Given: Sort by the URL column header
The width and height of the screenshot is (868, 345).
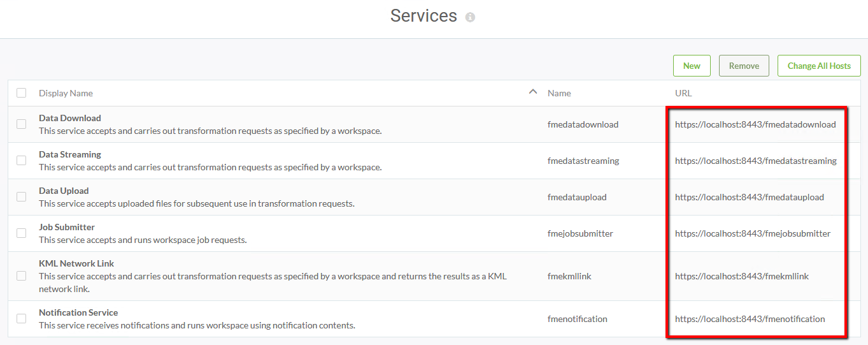Looking at the screenshot, I should (683, 93).
